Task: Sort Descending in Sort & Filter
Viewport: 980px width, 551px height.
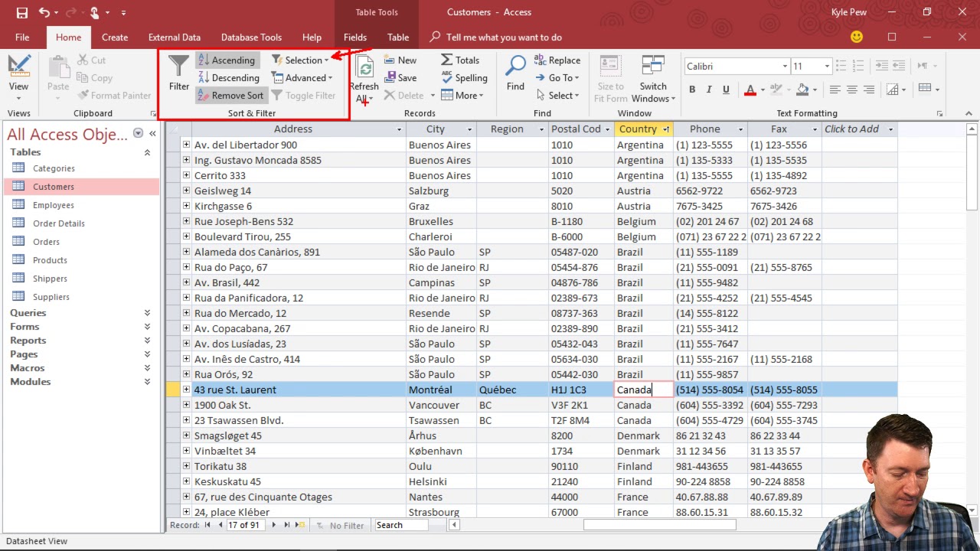Action: coord(229,78)
